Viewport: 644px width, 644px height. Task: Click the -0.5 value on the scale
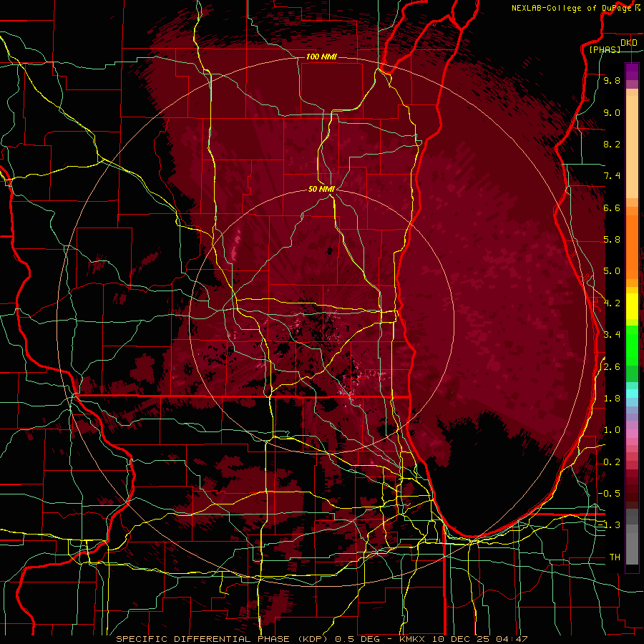(609, 494)
